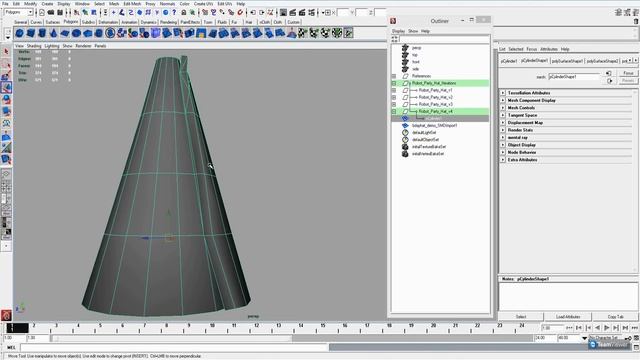
Task: Expand the Robot_Party_Hat_v1 node in Outliner
Action: (x=394, y=90)
